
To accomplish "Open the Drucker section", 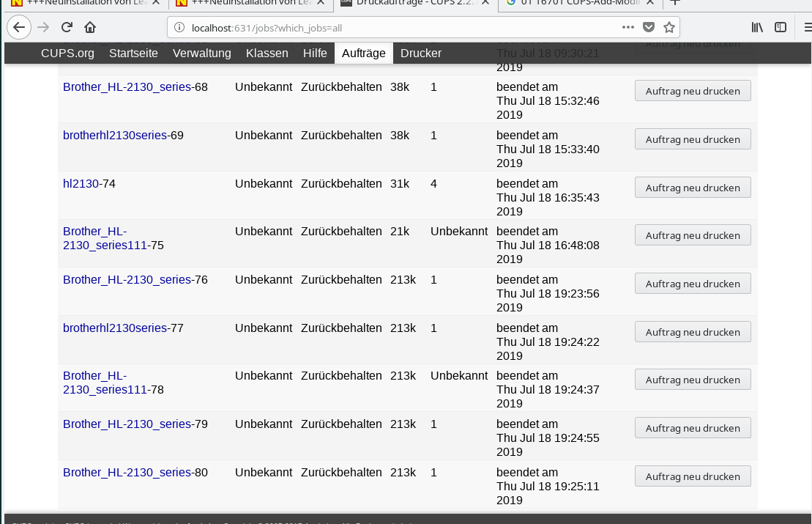I will coord(421,53).
